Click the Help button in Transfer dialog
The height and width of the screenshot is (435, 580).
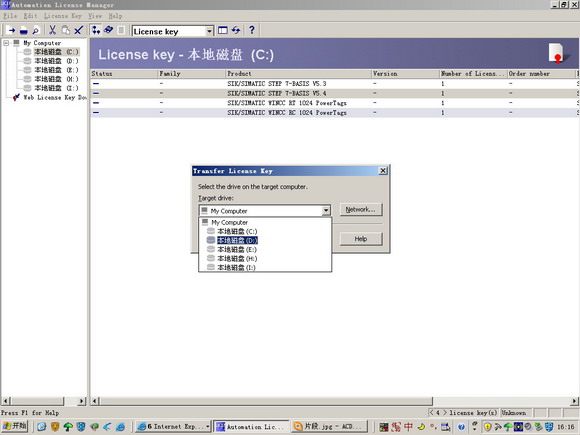pyautogui.click(x=361, y=239)
